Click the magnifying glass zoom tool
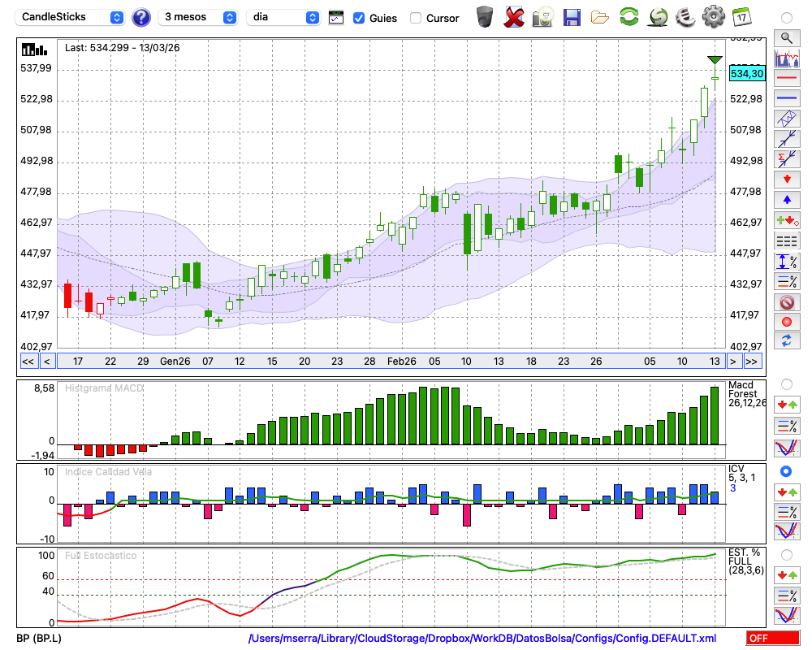812x650 pixels. point(786,37)
